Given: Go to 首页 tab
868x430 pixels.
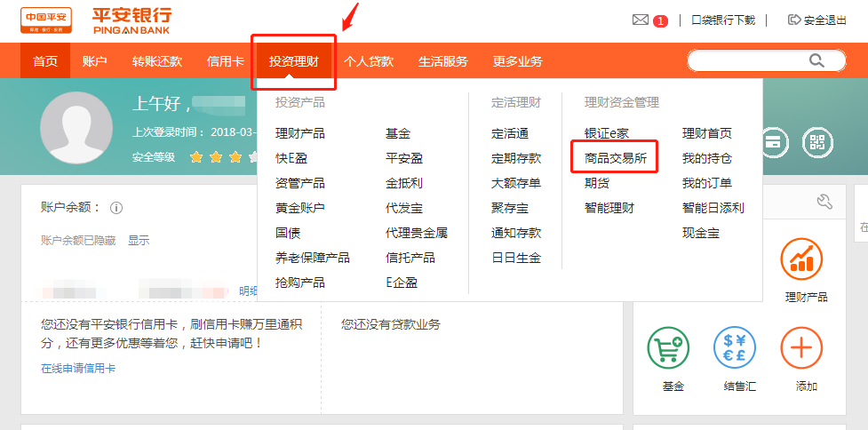Looking at the screenshot, I should [45, 61].
